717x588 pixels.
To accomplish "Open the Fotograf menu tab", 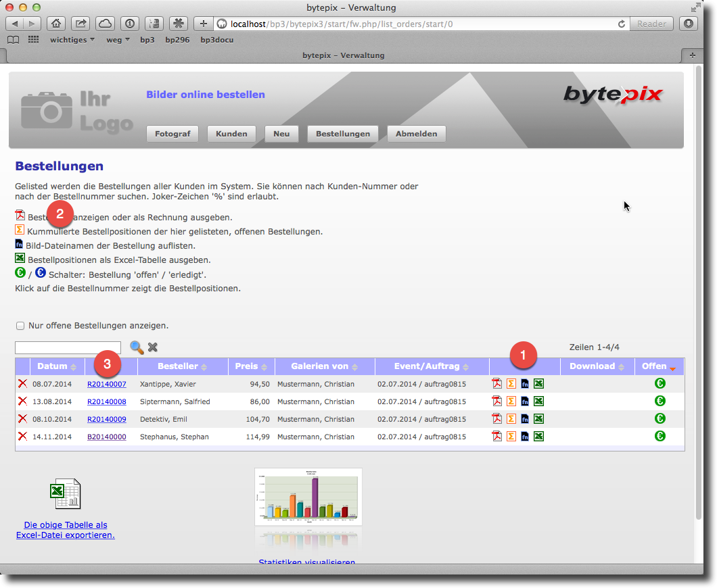I will (172, 134).
